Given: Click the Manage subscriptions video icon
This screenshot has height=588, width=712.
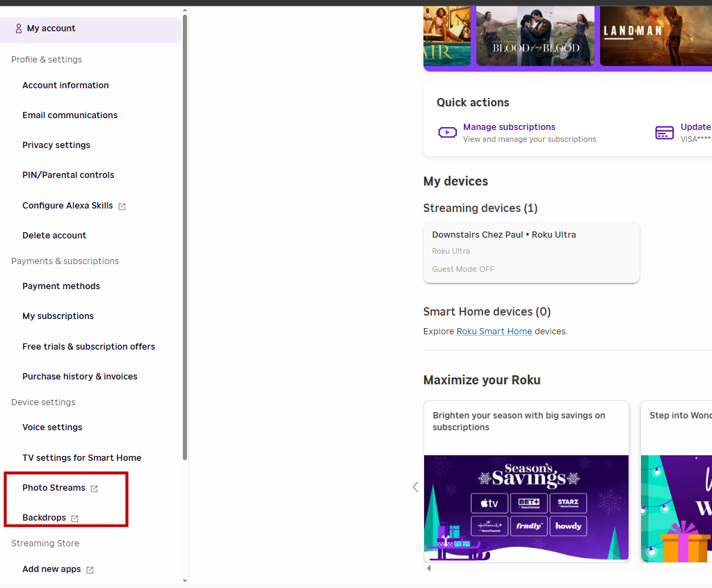Looking at the screenshot, I should coord(447,132).
